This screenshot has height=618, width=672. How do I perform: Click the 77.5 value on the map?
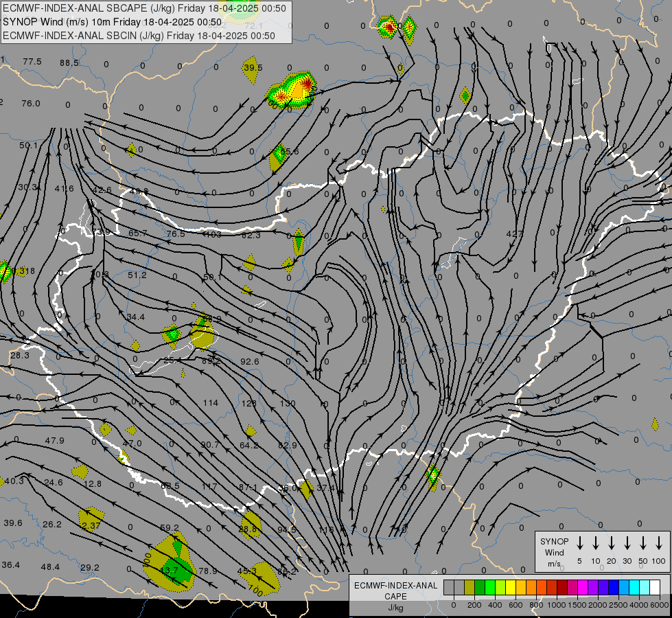point(32,62)
